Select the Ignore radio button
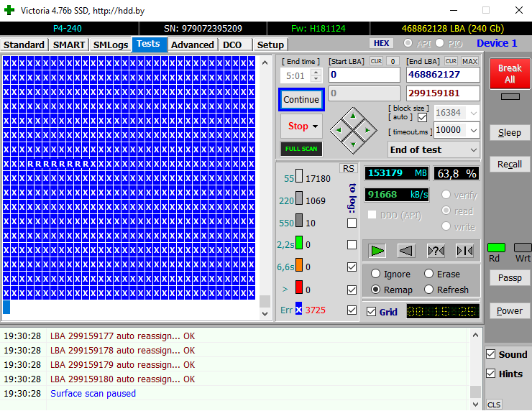Image resolution: width=532 pixels, height=411 pixels. tap(375, 273)
